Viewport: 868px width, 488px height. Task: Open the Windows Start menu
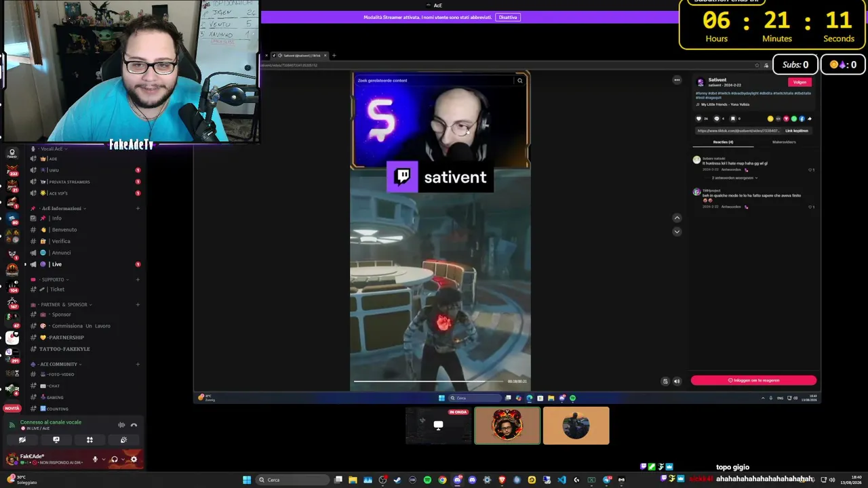click(x=247, y=480)
